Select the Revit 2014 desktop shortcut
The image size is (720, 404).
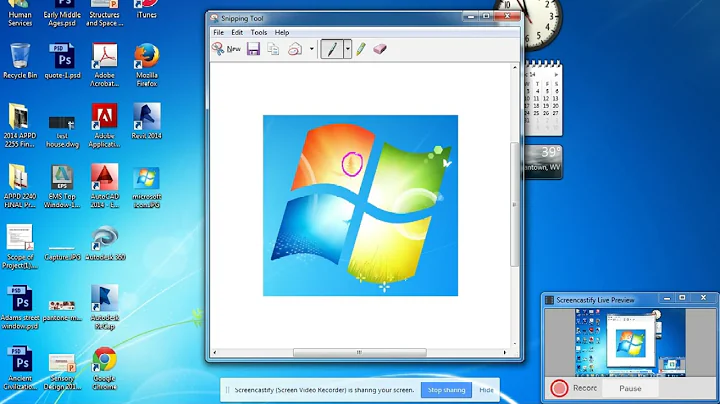click(146, 121)
